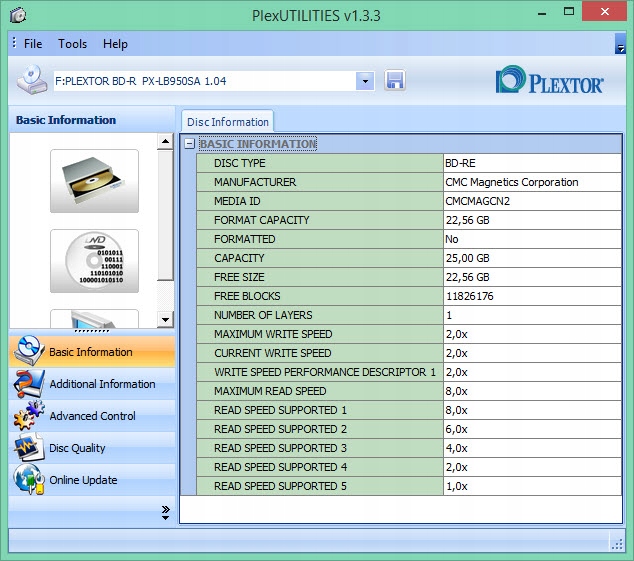The image size is (634, 561).
Task: Click the save disk icon in toolbar
Action: [x=395, y=80]
